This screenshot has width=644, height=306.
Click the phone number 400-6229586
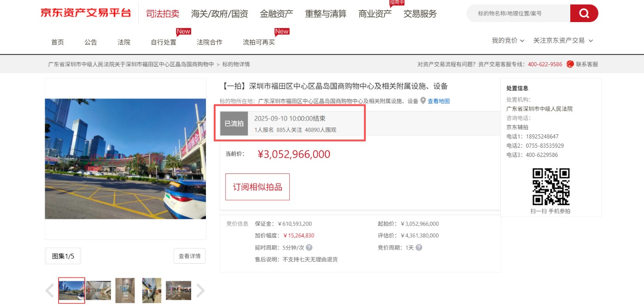point(543,155)
